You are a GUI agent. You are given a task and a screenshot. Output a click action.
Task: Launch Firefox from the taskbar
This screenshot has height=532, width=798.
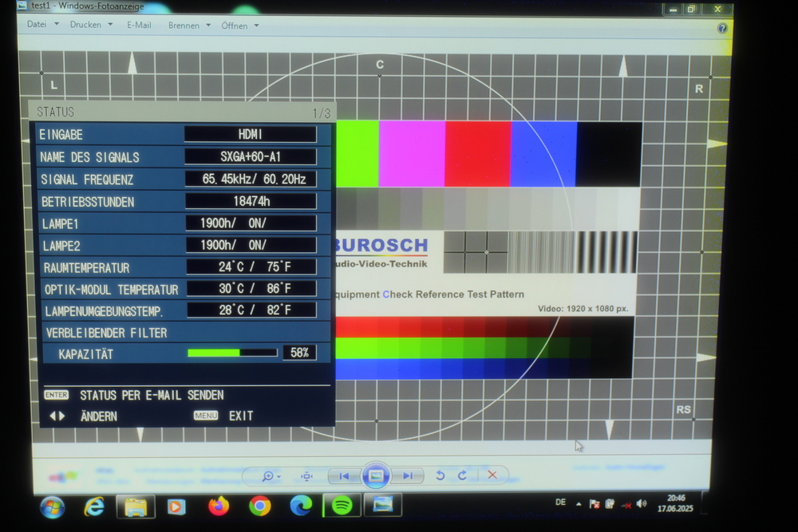click(219, 506)
